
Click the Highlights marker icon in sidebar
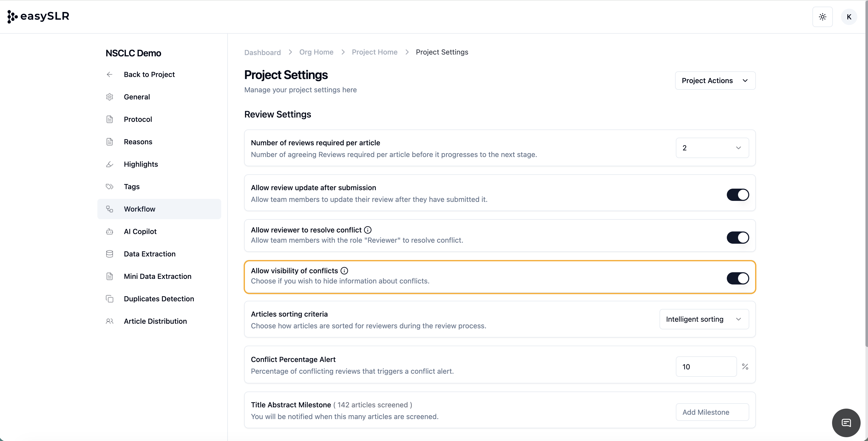[x=110, y=164]
